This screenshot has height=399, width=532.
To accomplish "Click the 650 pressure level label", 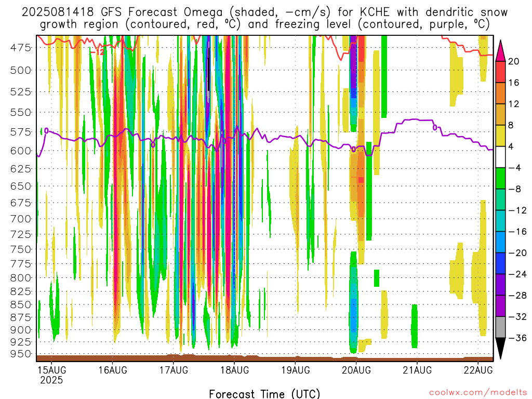I will tap(21, 187).
